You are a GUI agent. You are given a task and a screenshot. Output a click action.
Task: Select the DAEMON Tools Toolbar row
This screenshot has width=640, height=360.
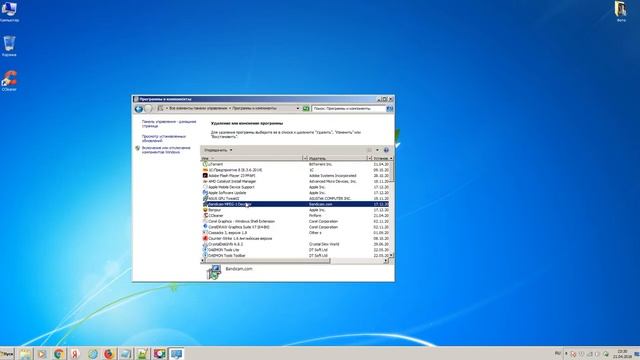[296, 256]
